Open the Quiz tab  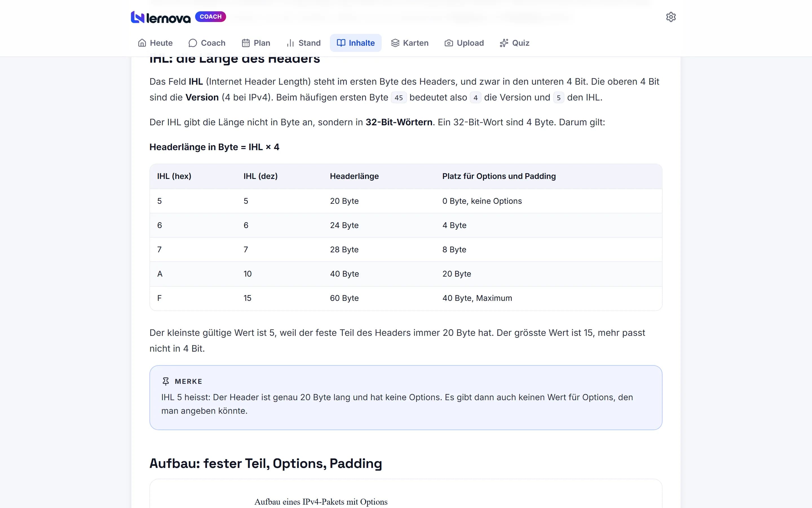514,43
